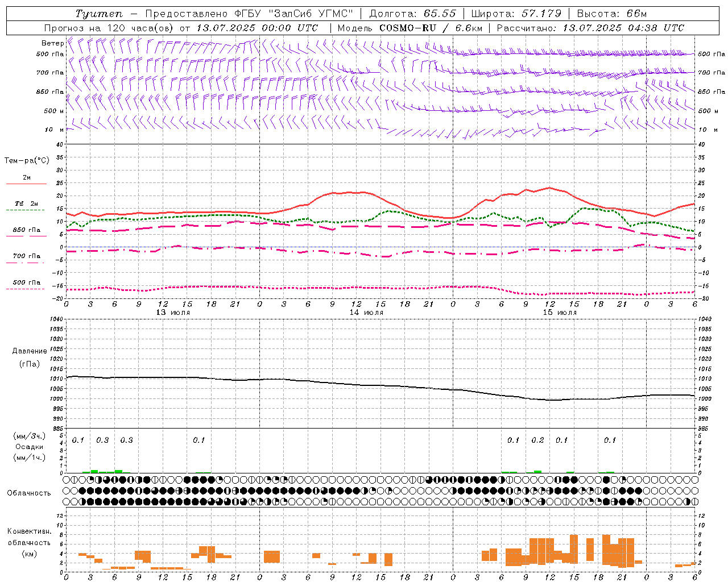Click the '13 июля' date label
Image resolution: width=728 pixels, height=582 pixels.
click(x=173, y=313)
